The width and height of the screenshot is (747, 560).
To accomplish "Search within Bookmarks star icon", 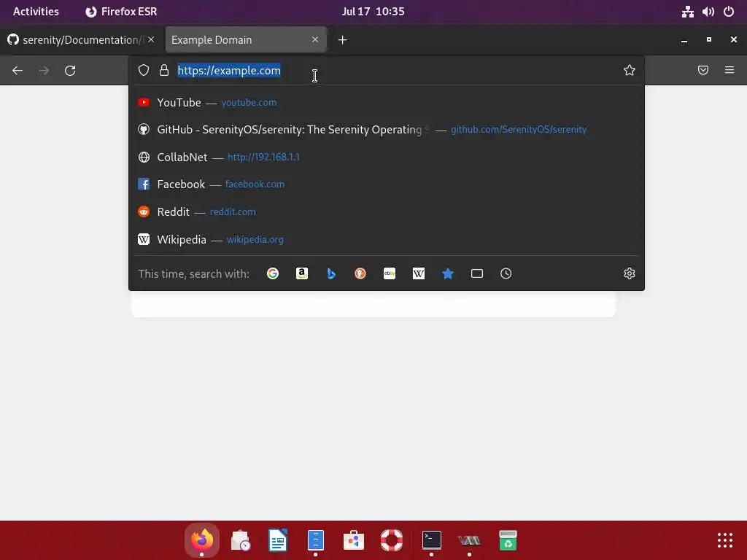I will (x=448, y=273).
